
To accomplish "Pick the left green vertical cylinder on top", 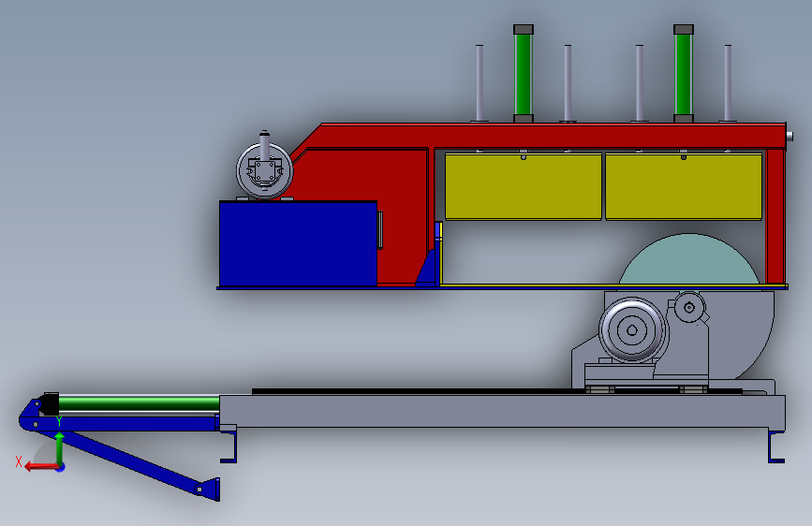I will [523, 74].
